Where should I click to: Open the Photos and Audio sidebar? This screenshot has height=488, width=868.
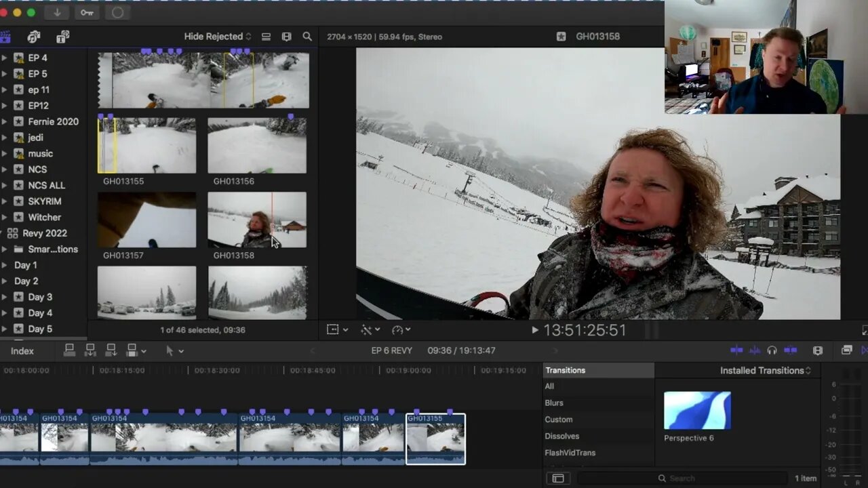click(x=33, y=37)
